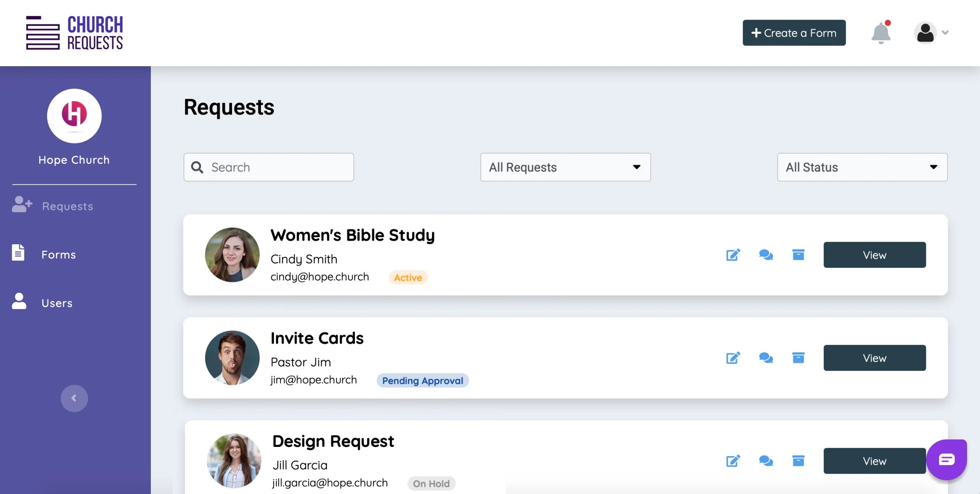This screenshot has width=980, height=494.
Task: Go to Forms in the sidebar
Action: pyautogui.click(x=58, y=254)
